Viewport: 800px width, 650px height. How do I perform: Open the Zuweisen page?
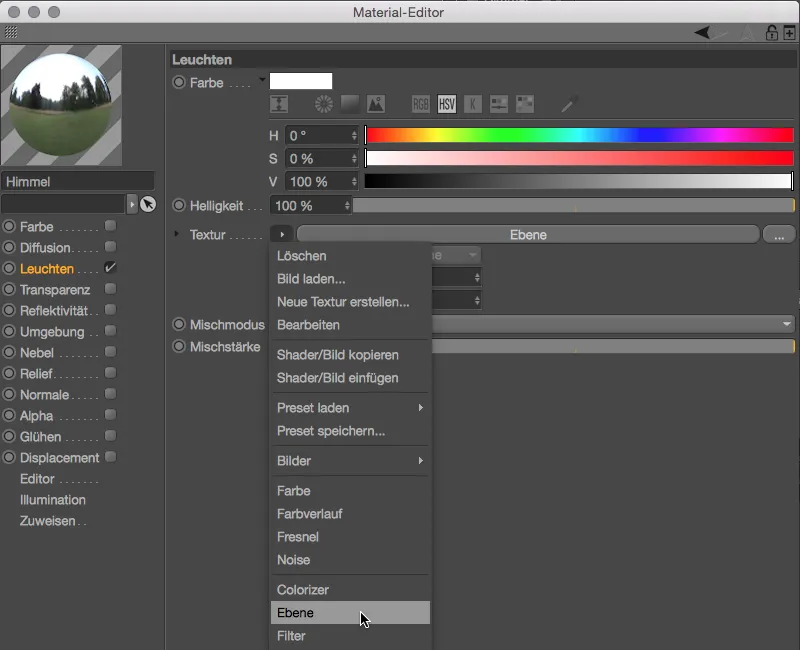(x=47, y=521)
